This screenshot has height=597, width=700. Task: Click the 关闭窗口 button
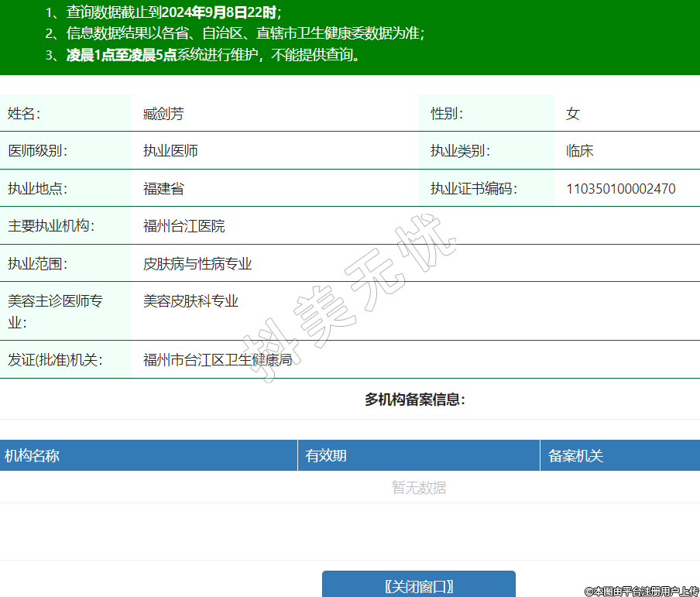418,585
